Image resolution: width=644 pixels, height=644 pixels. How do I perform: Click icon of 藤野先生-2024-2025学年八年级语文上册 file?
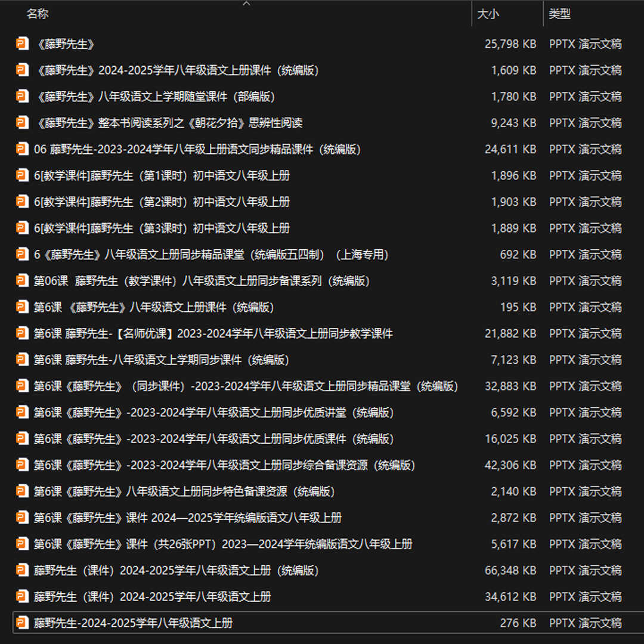(x=22, y=622)
